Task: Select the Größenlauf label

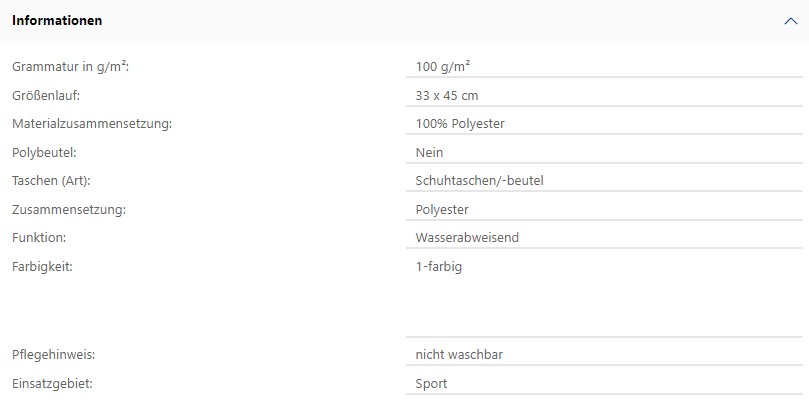Action: [x=46, y=95]
